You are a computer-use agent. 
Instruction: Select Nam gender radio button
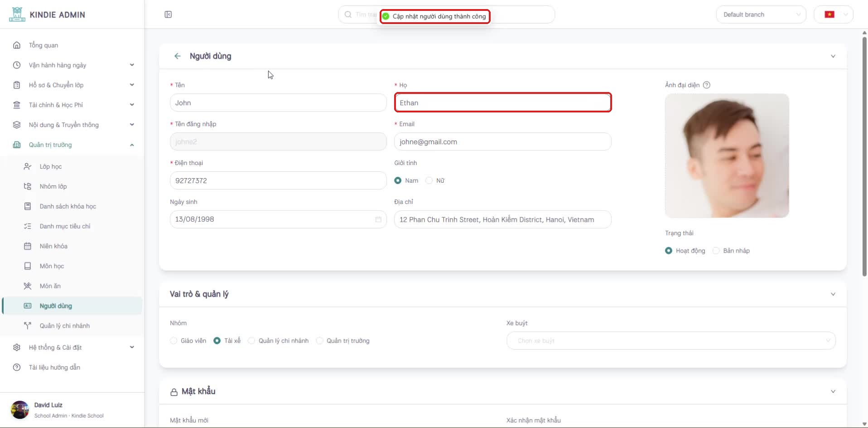398,180
